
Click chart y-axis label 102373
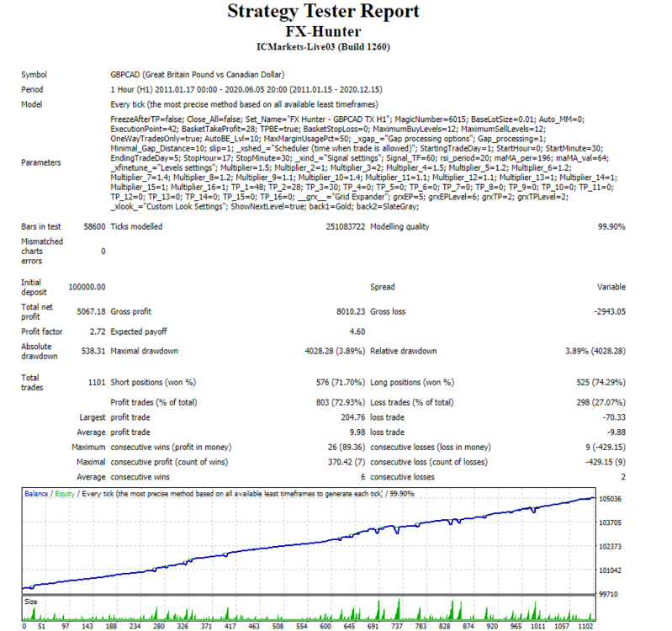pyautogui.click(x=610, y=547)
